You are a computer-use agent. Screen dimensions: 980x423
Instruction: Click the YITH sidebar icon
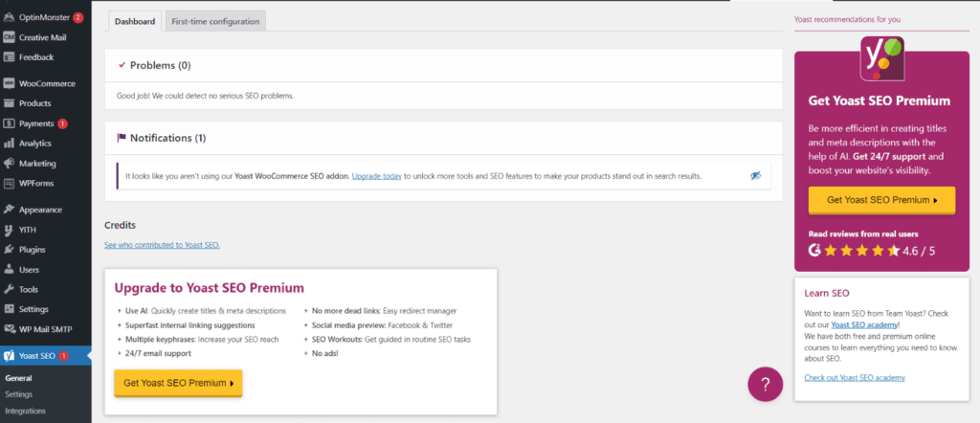9,230
